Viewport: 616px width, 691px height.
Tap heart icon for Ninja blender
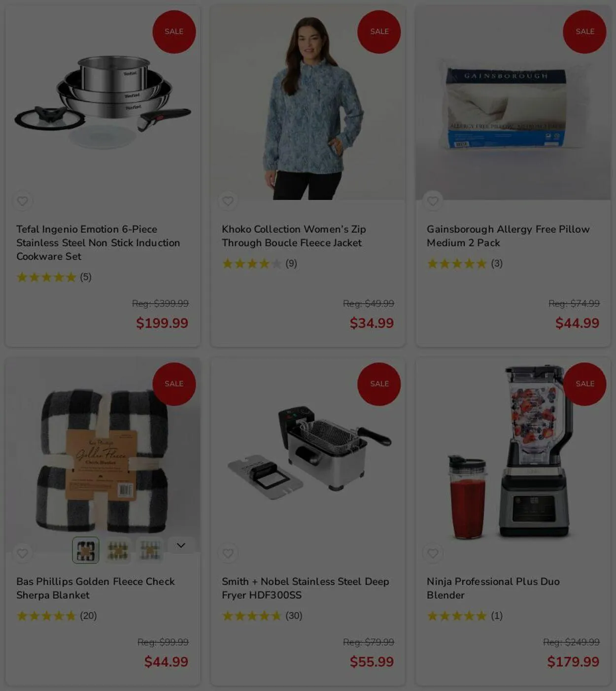pos(433,553)
